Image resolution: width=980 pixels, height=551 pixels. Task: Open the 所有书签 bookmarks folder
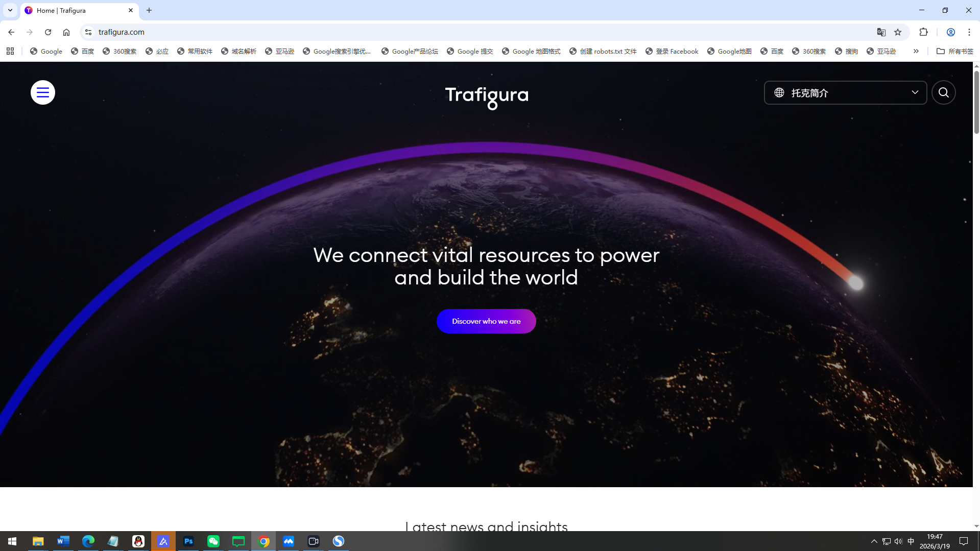click(x=955, y=51)
